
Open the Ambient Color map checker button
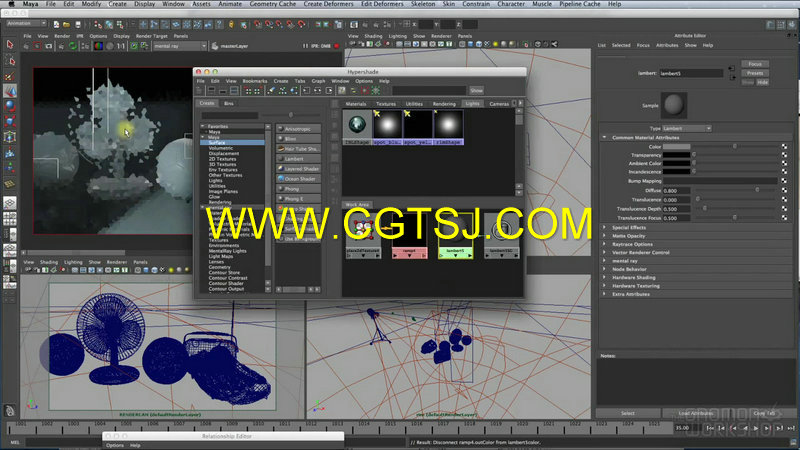coord(784,163)
